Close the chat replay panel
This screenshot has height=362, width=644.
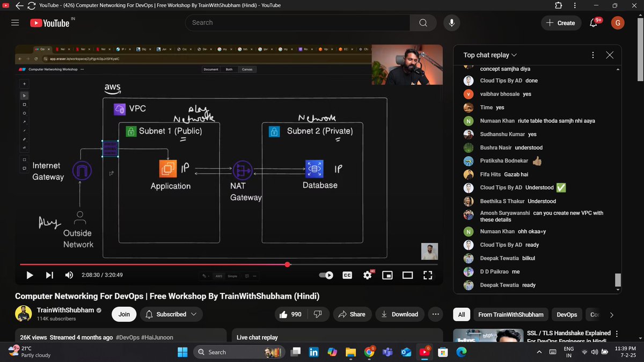[x=610, y=55]
